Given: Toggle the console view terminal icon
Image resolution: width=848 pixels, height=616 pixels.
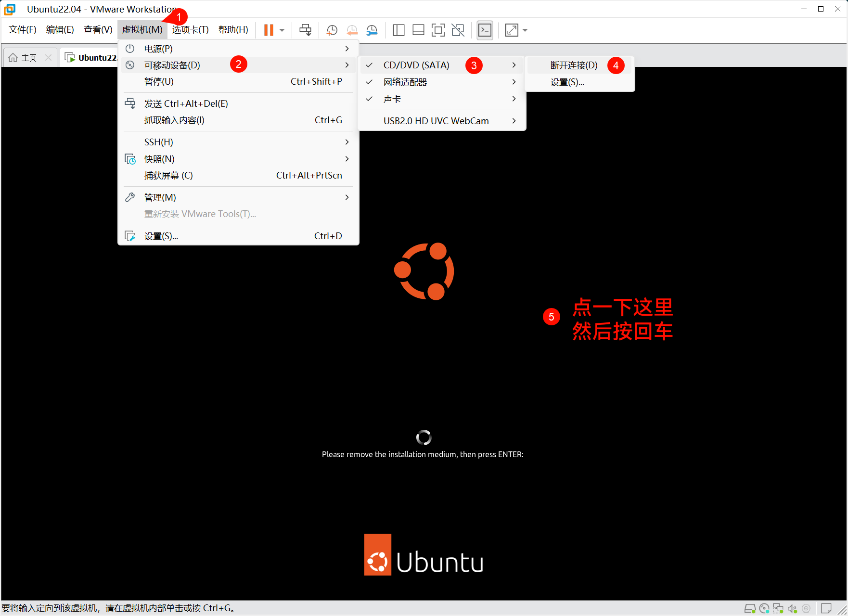Looking at the screenshot, I should pyautogui.click(x=485, y=30).
